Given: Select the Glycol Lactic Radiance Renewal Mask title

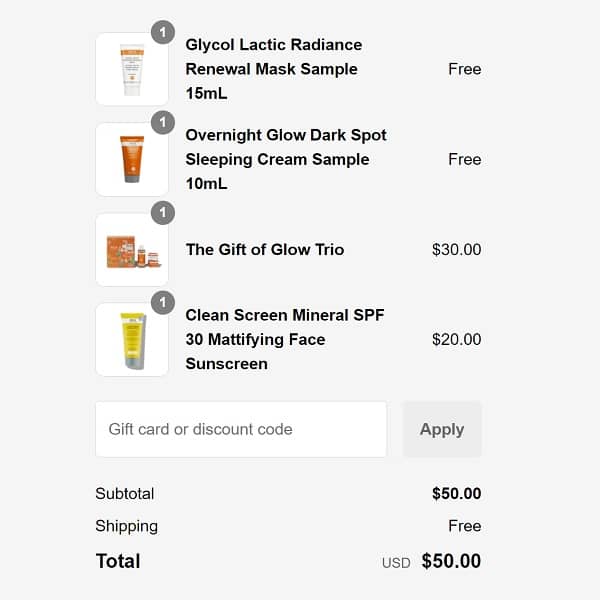Looking at the screenshot, I should point(273,69).
